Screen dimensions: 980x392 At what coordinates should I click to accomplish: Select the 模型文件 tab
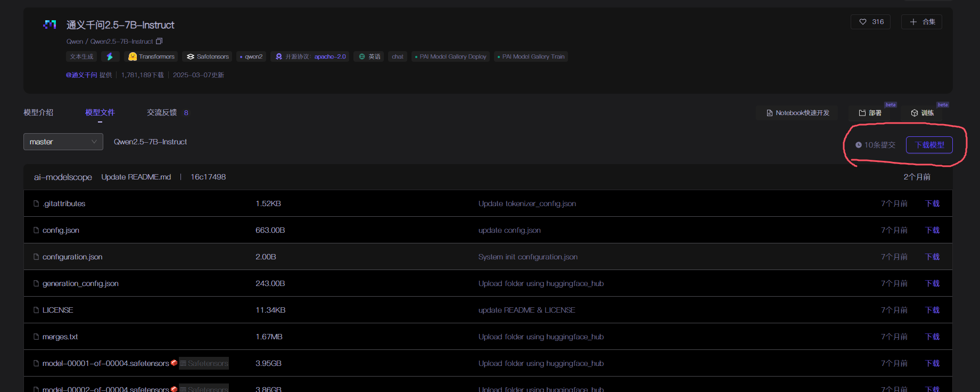click(x=100, y=112)
